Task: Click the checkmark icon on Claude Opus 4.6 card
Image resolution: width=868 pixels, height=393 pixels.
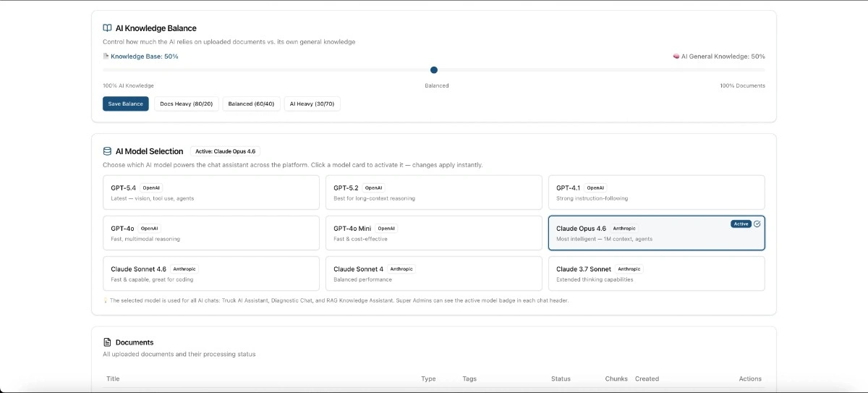Action: coord(757,224)
